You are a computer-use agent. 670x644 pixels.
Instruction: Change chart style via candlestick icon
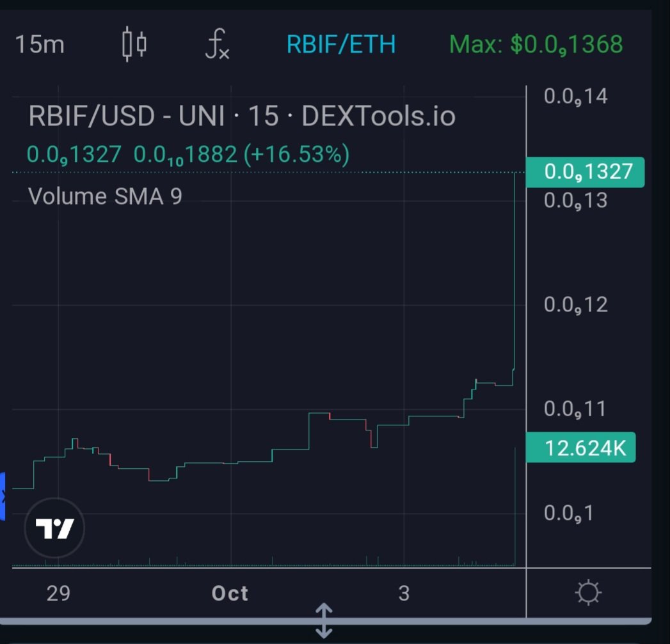click(x=134, y=44)
